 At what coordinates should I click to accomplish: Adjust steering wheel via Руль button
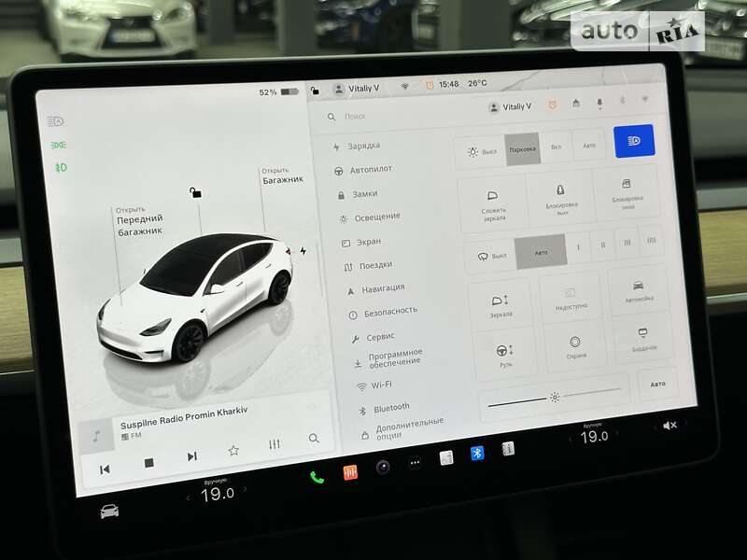pos(505,356)
